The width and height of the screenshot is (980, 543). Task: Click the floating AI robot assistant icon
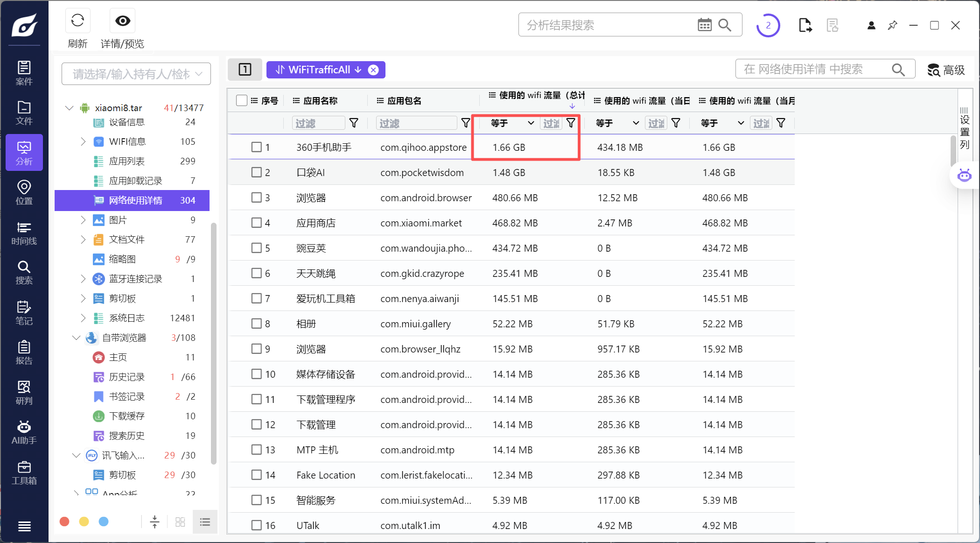(x=964, y=176)
